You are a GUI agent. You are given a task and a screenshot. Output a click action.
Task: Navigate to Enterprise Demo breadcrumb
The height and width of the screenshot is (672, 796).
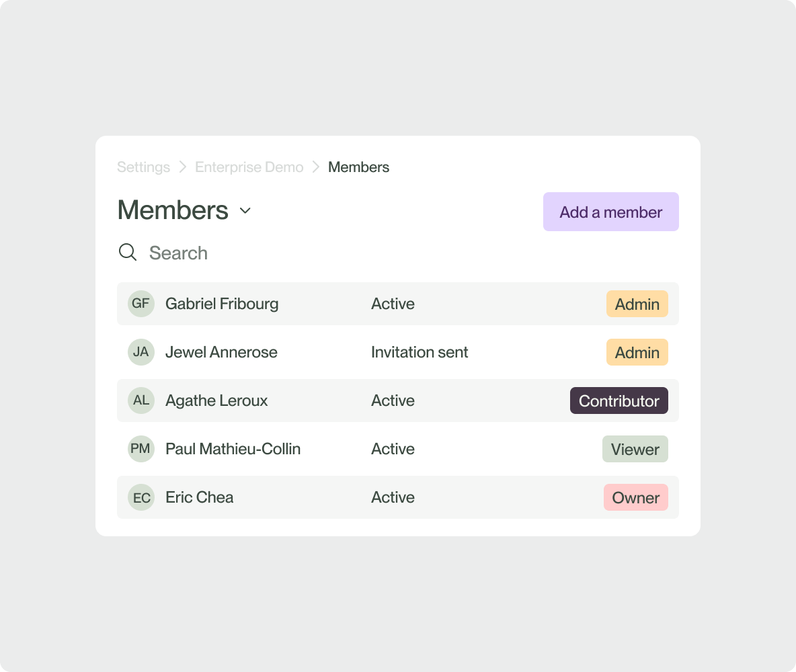coord(249,167)
